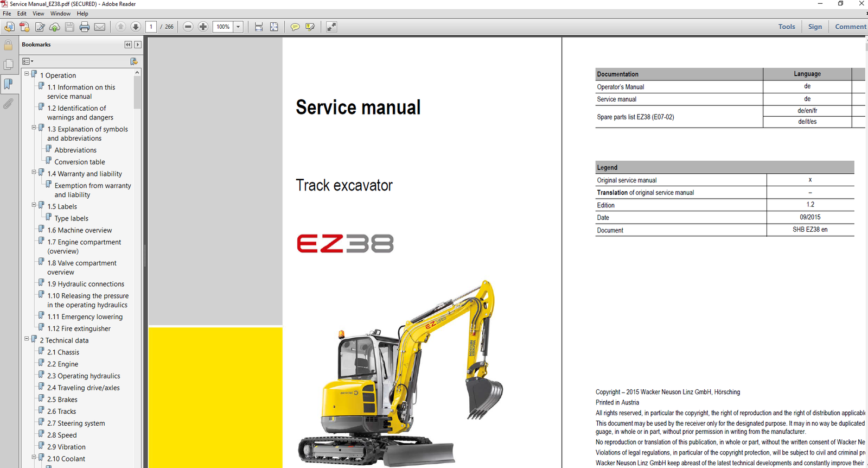The image size is (868, 468).
Task: Open the zoom level dropdown arrow
Action: click(238, 27)
